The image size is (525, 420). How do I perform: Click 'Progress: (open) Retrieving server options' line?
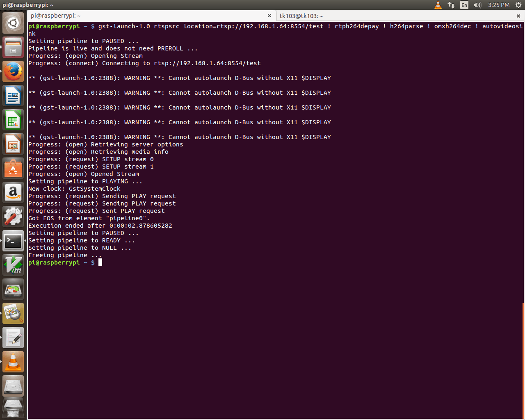click(x=105, y=144)
